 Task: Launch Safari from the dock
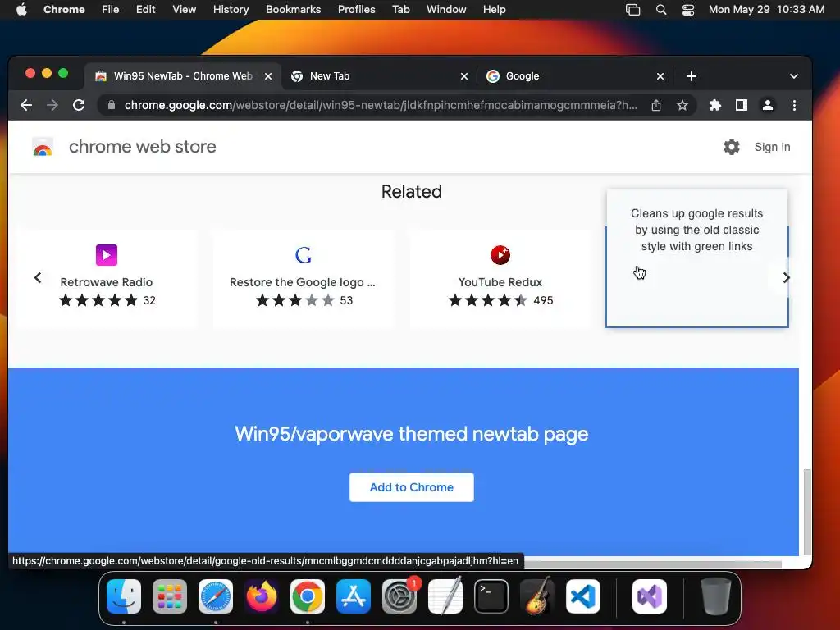pyautogui.click(x=216, y=596)
